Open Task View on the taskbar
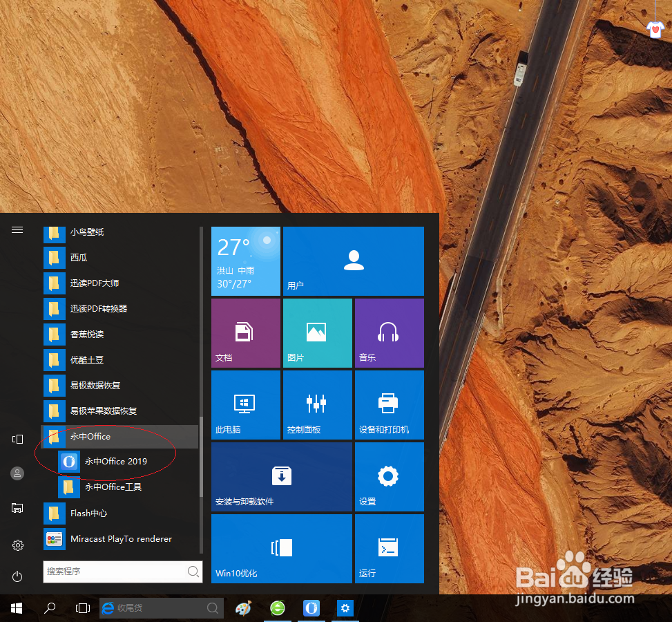This screenshot has width=672, height=622. (83, 608)
